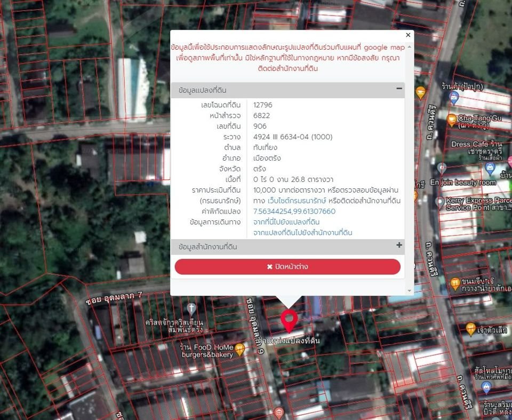Select the ขนมจีน restaurant marker icon
512x420 pixels.
455,284
